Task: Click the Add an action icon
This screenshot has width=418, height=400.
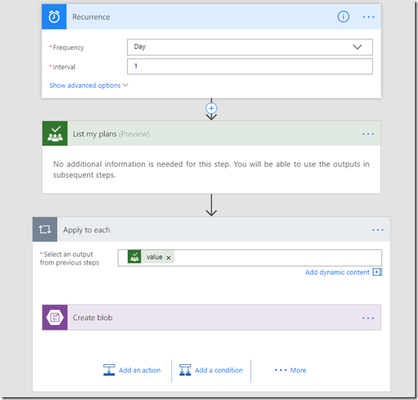Action: 109,370
